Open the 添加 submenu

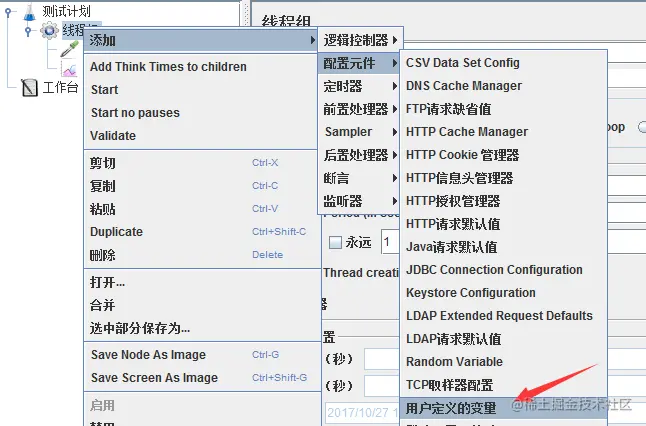[x=200, y=40]
